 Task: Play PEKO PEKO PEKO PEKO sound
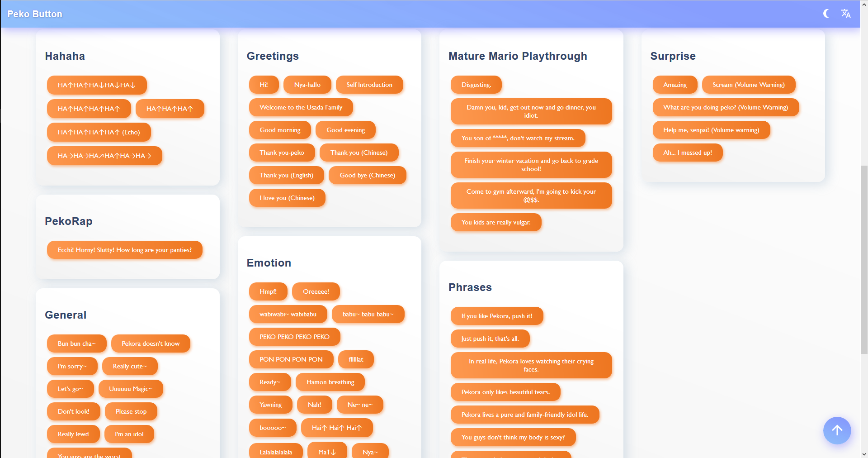295,337
